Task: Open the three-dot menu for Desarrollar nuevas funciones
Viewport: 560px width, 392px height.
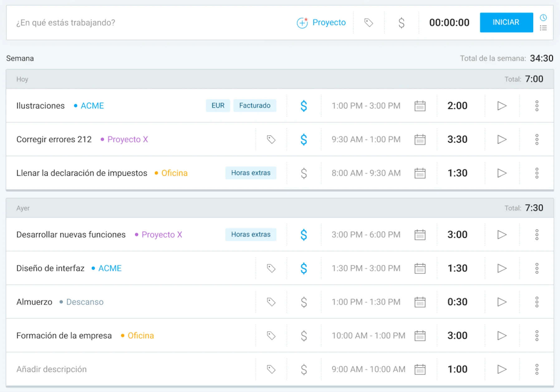Action: (537, 235)
